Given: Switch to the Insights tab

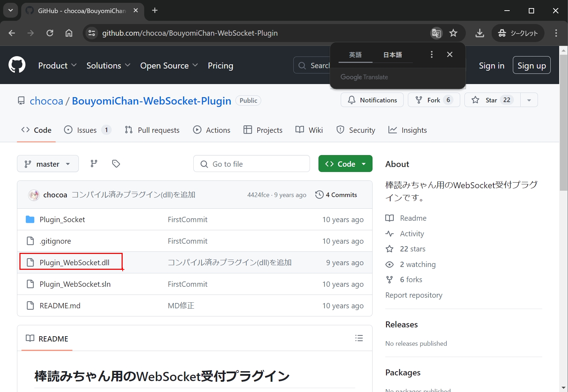Looking at the screenshot, I should point(408,130).
